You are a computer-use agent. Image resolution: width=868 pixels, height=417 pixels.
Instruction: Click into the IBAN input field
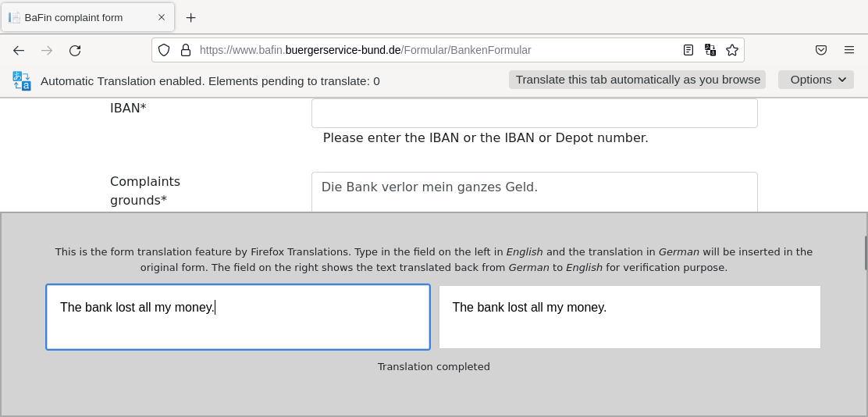coord(534,113)
